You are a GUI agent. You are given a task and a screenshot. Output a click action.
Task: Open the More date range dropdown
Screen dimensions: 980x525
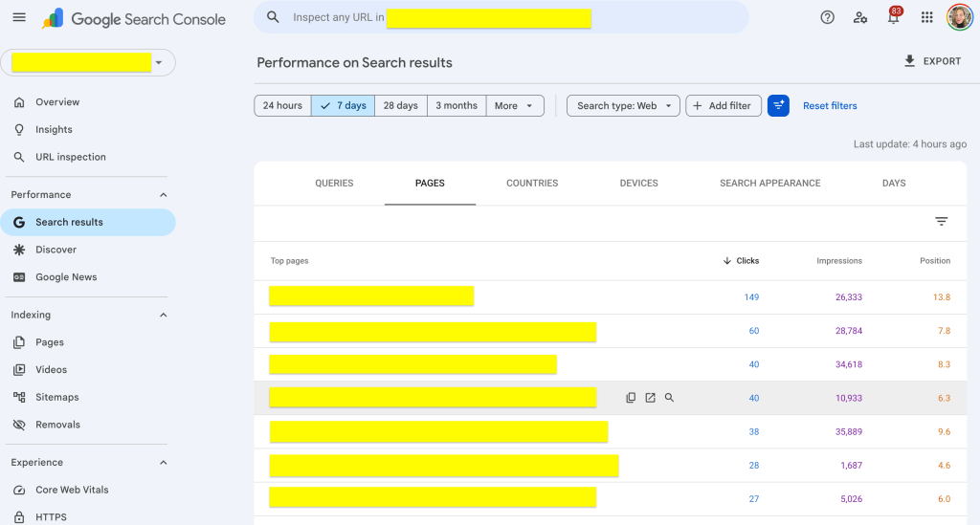(x=514, y=105)
